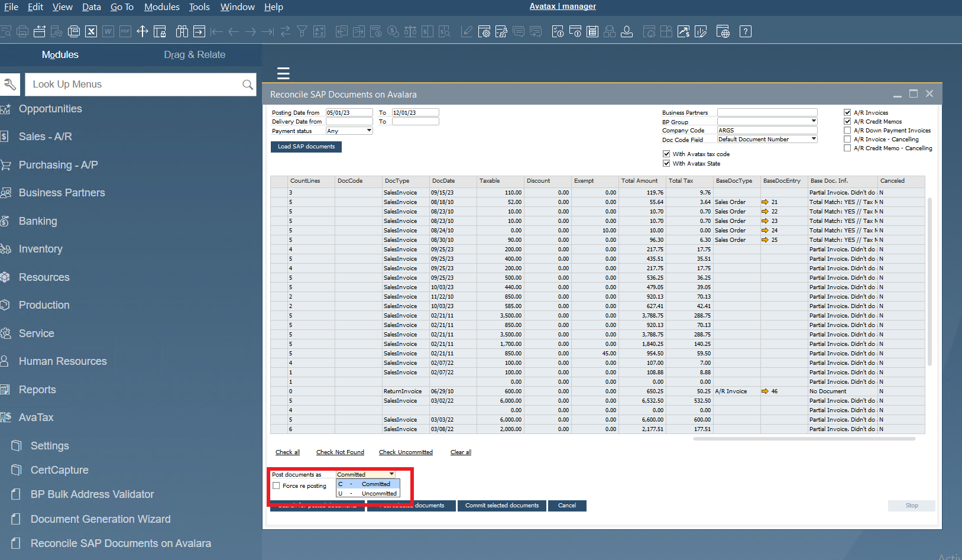
Task: Open the Window menu
Action: [237, 7]
